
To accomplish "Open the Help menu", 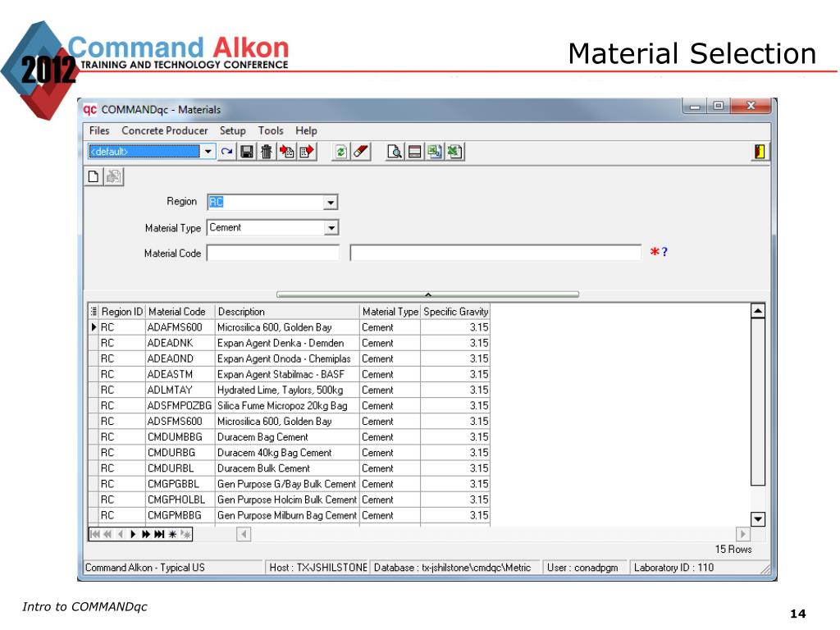I will (306, 130).
